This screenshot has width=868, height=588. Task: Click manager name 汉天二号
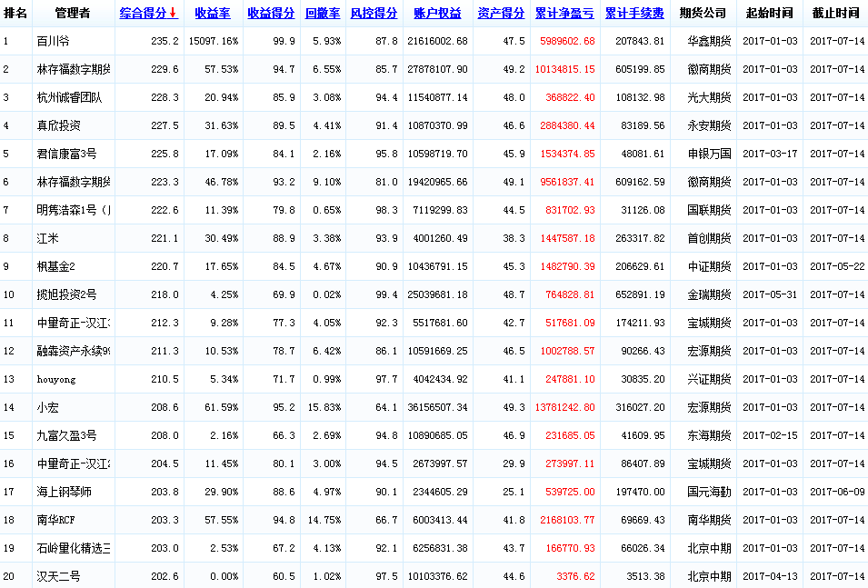tap(58, 576)
